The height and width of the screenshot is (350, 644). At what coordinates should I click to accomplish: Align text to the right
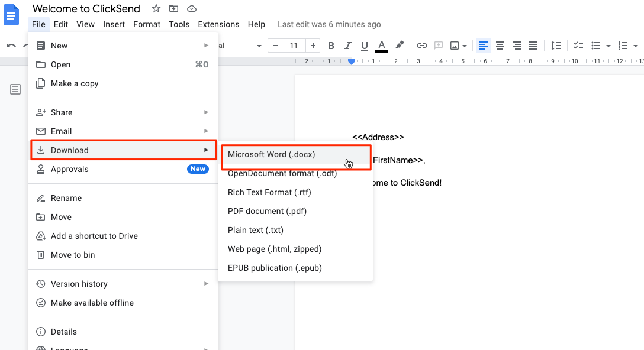pos(517,46)
